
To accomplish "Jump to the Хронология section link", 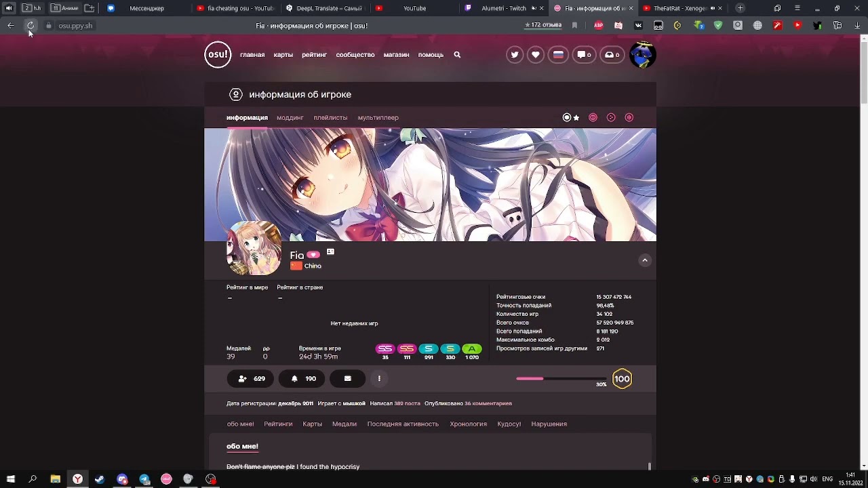I will (468, 424).
